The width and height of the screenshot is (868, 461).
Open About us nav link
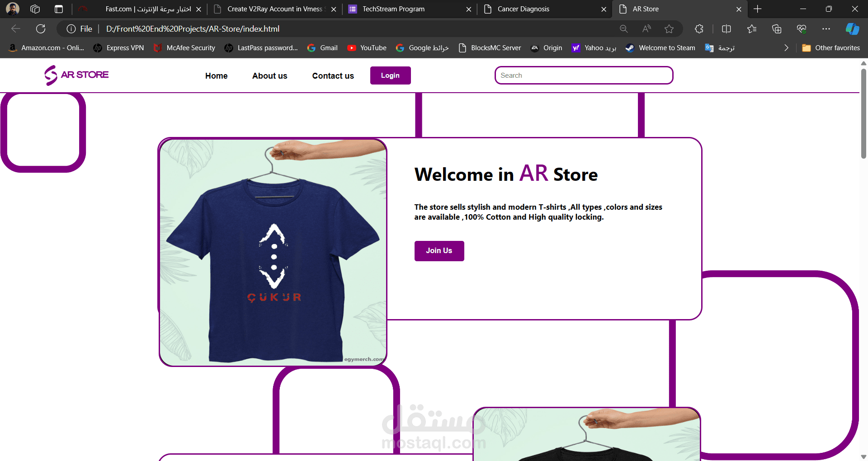[270, 76]
